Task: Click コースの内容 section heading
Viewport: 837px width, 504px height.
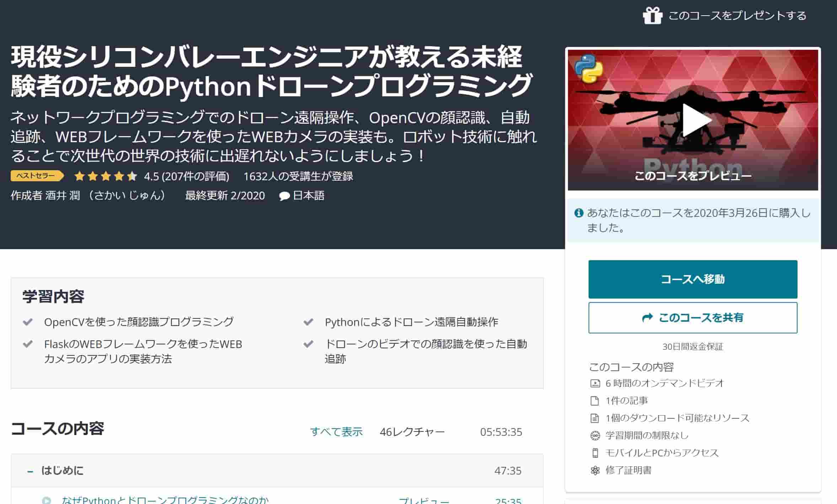Action: [57, 429]
